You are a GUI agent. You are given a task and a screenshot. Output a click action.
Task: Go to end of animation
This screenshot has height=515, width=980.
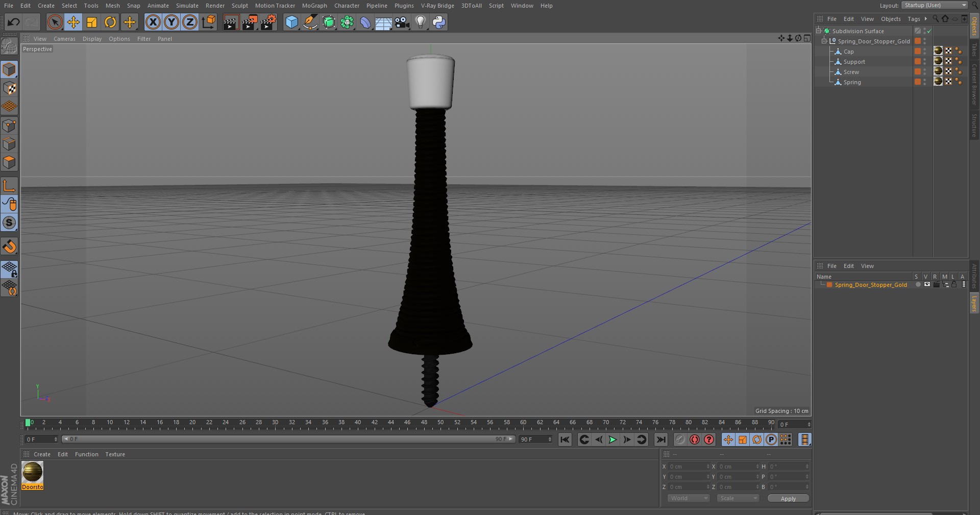click(x=660, y=439)
